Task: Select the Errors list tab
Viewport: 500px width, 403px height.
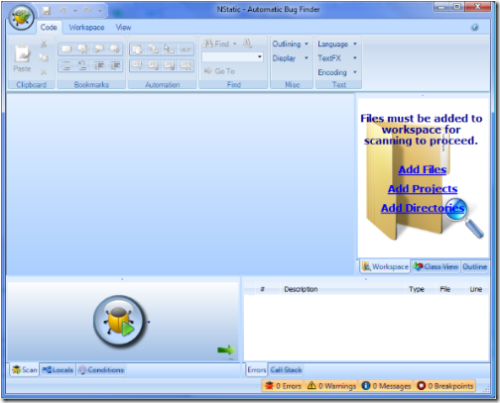Action: point(257,370)
